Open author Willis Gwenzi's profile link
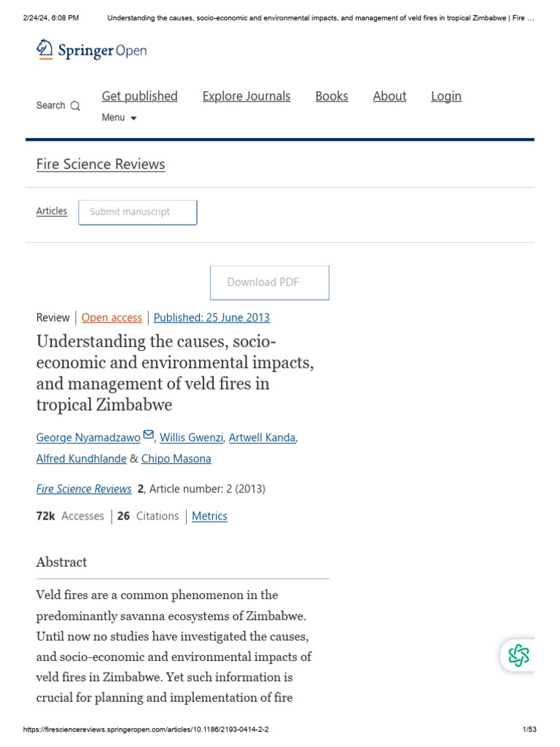The height and width of the screenshot is (747, 560). point(191,438)
